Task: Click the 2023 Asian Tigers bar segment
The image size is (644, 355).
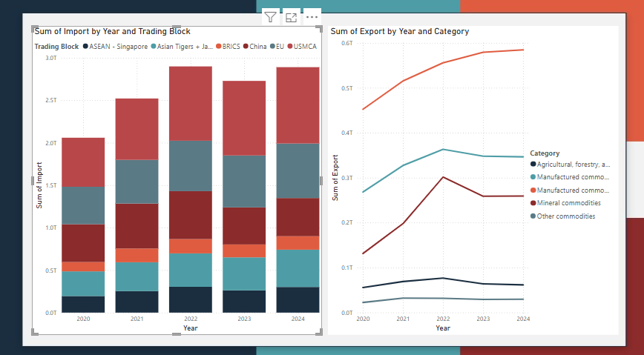Action: pyautogui.click(x=244, y=273)
